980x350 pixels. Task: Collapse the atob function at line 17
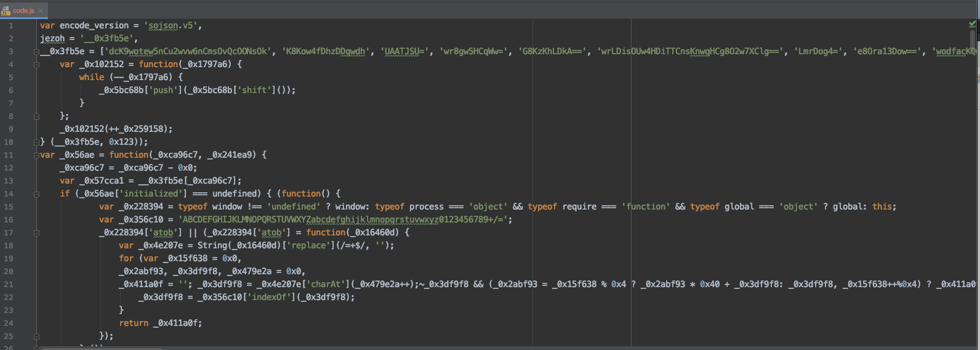[36, 232]
